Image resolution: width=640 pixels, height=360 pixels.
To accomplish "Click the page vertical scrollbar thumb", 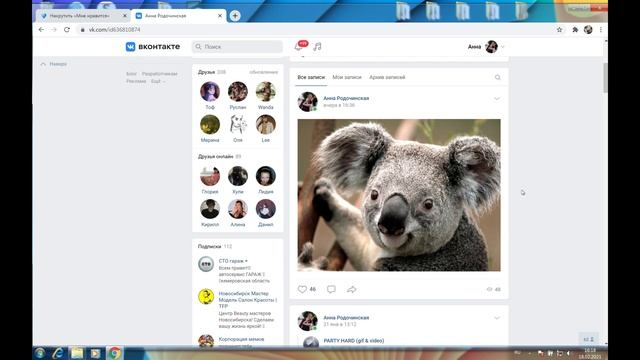I will 605,78.
